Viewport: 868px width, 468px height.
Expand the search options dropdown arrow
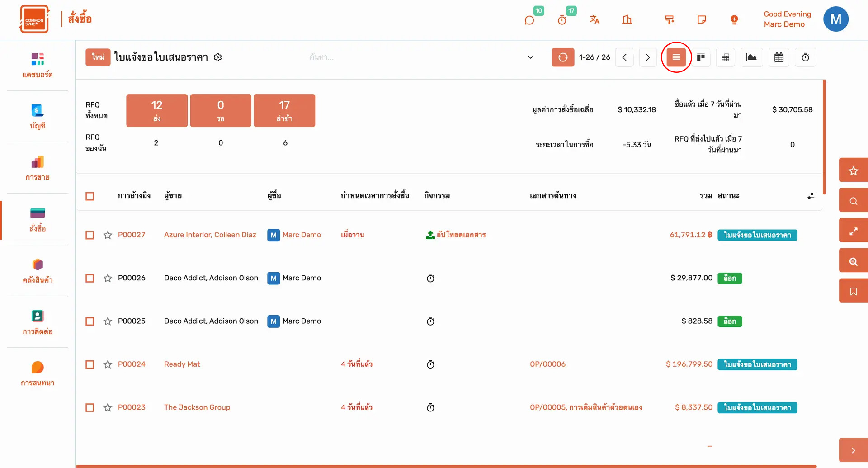pos(531,57)
